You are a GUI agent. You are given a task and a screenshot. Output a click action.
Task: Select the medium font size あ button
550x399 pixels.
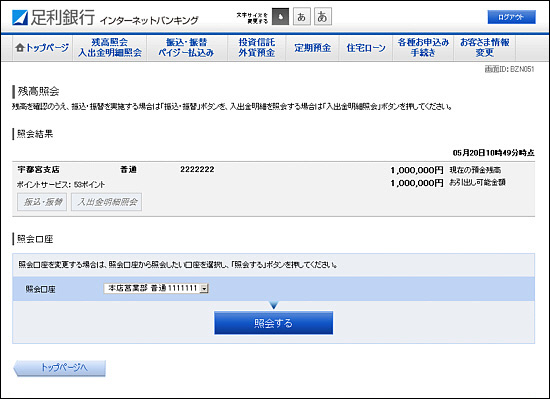click(x=302, y=16)
